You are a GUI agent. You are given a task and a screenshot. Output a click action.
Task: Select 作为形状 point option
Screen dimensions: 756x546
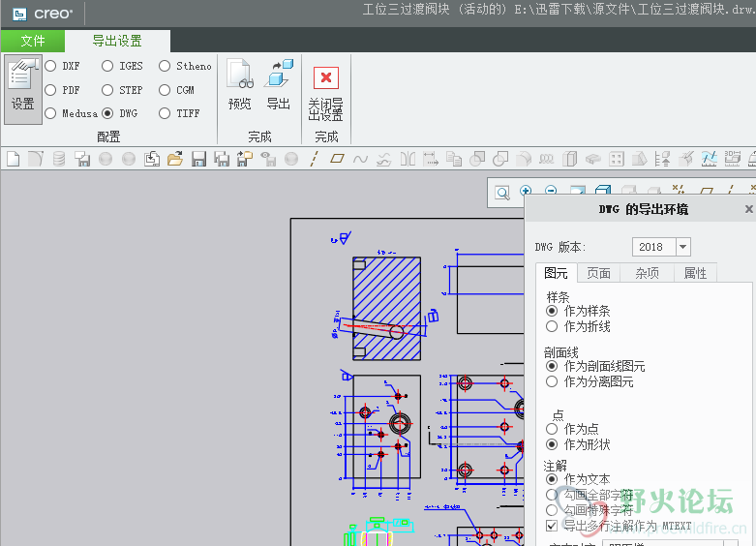(x=552, y=444)
